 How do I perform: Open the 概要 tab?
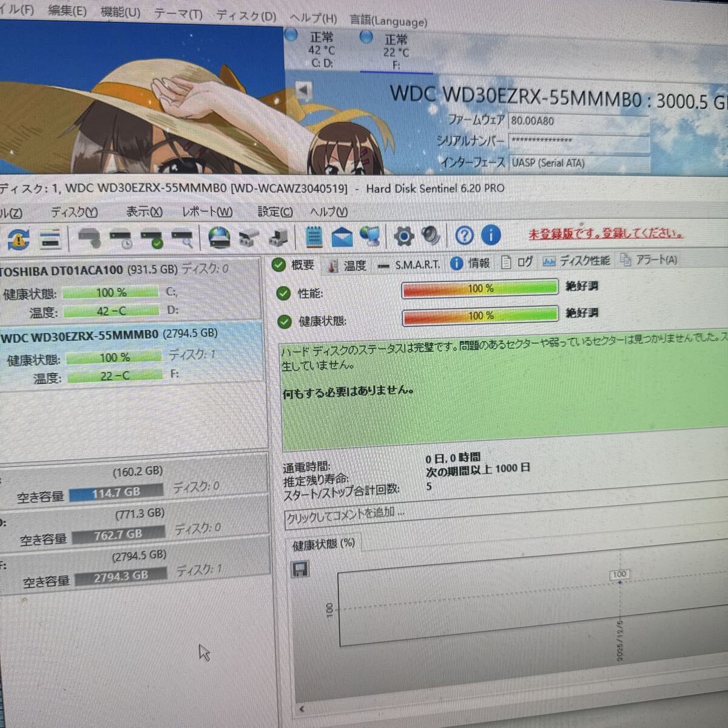(294, 265)
